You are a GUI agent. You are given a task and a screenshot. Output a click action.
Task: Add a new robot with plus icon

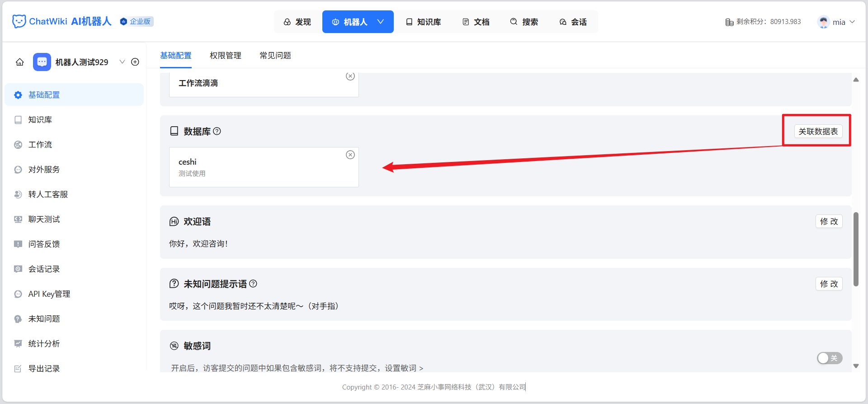(x=135, y=62)
